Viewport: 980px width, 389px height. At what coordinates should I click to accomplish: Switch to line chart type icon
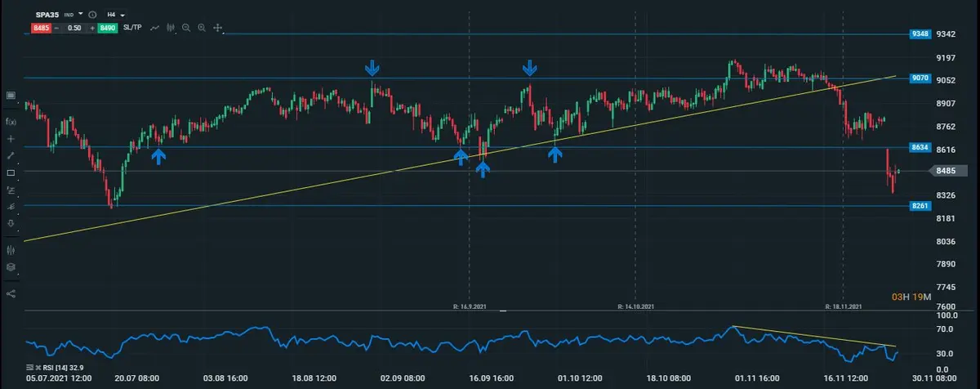coord(155,28)
